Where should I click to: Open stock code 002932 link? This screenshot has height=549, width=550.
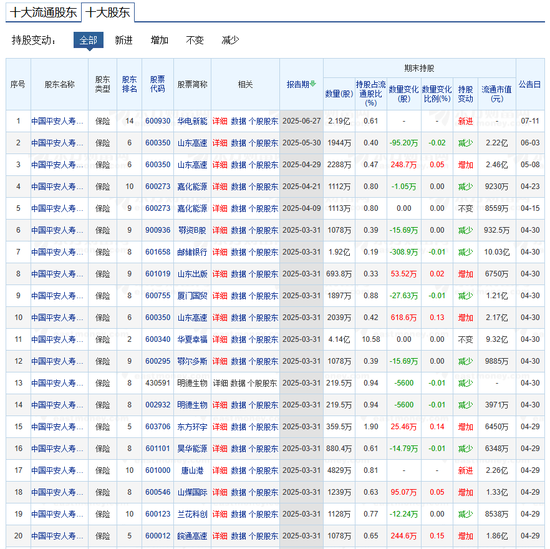click(158, 405)
